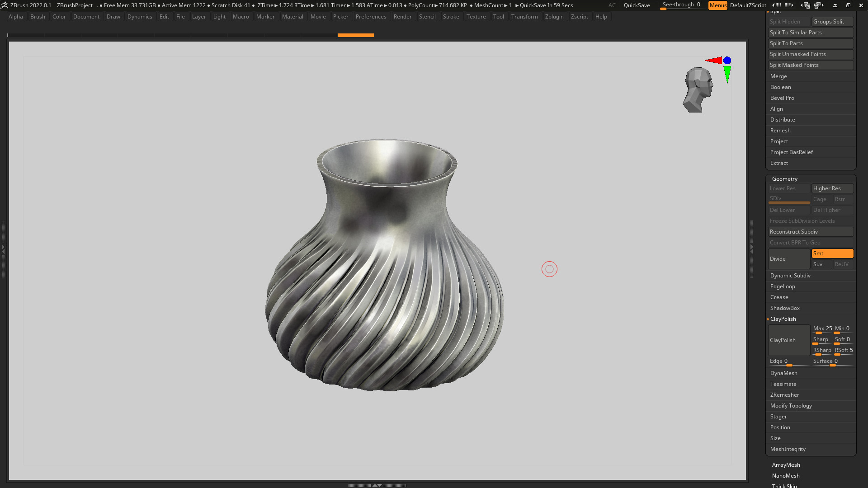Image resolution: width=868 pixels, height=488 pixels.
Task: Expand the NanoMesh palette
Action: [786, 476]
